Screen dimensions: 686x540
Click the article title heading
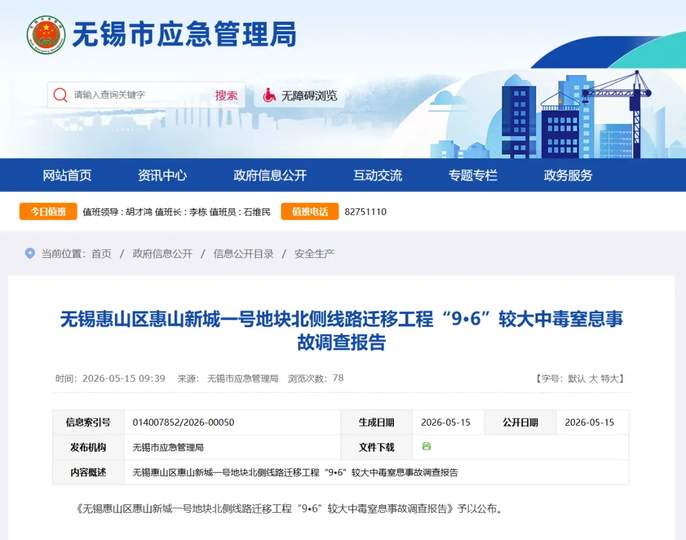pos(341,330)
